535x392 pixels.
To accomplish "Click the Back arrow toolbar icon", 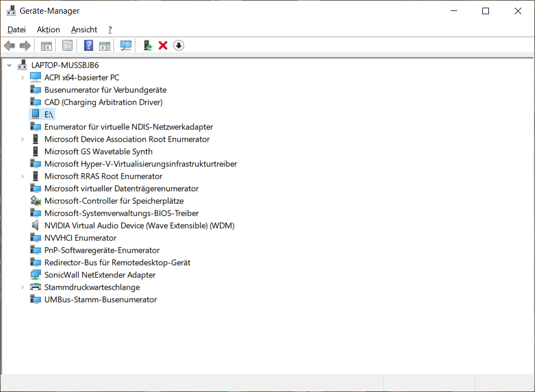I will (9, 46).
